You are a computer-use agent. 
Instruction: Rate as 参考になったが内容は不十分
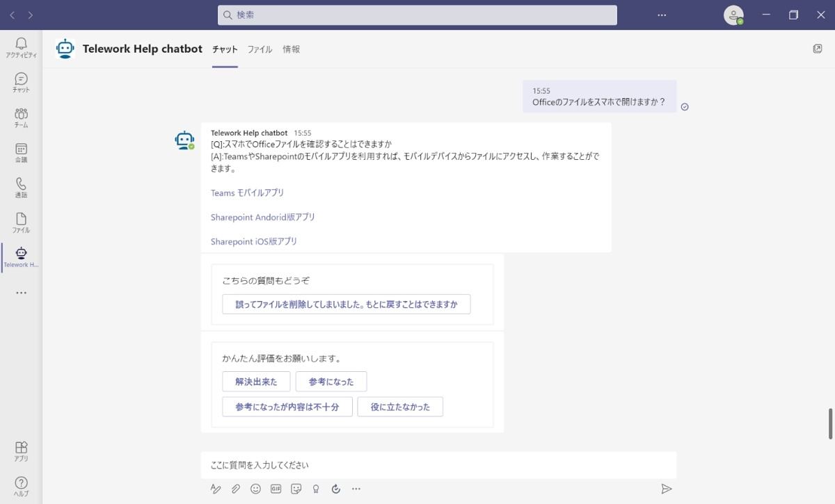[x=287, y=407]
